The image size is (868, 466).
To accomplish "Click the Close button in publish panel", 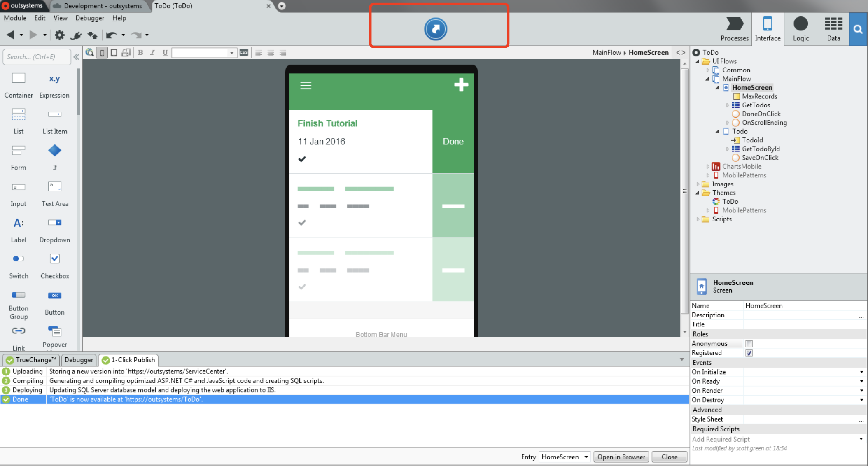I will (x=669, y=457).
